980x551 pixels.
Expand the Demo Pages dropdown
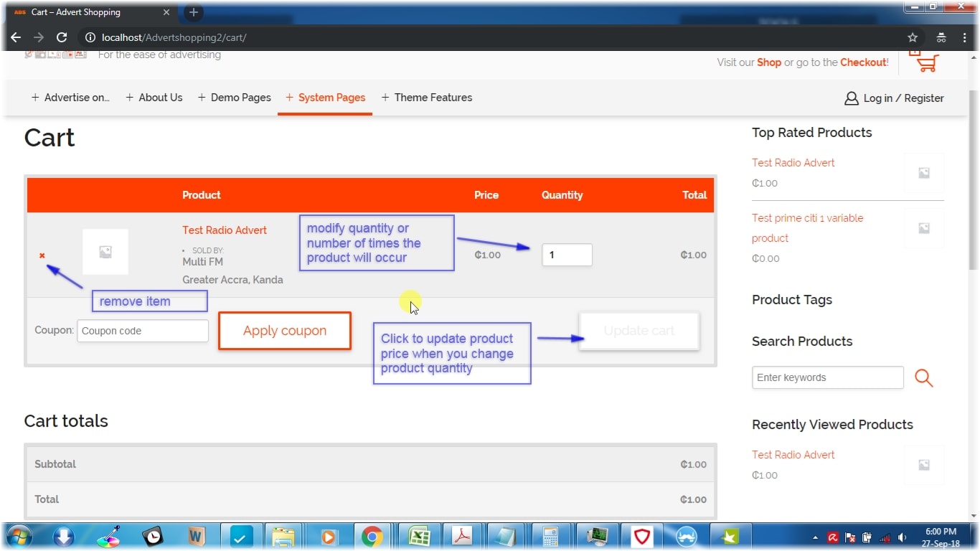point(240,98)
